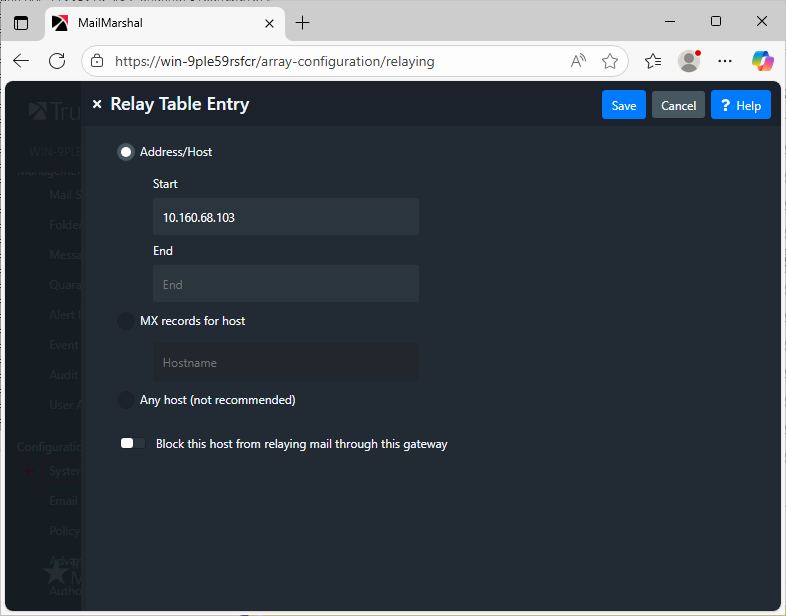Cancel the relay table entry
This screenshot has width=786, height=616.
pyautogui.click(x=678, y=105)
